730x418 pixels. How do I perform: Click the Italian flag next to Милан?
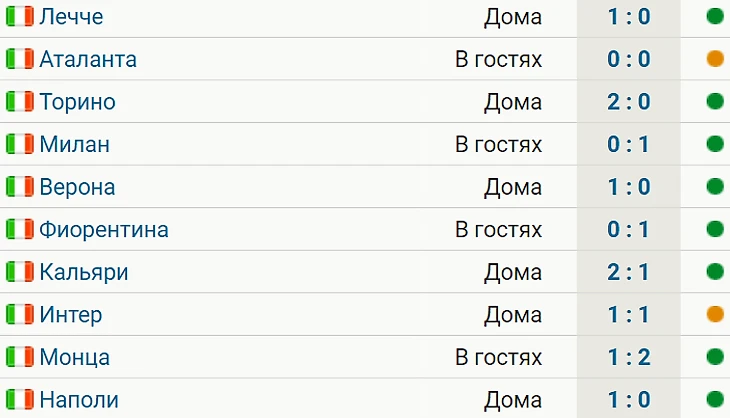(20, 144)
